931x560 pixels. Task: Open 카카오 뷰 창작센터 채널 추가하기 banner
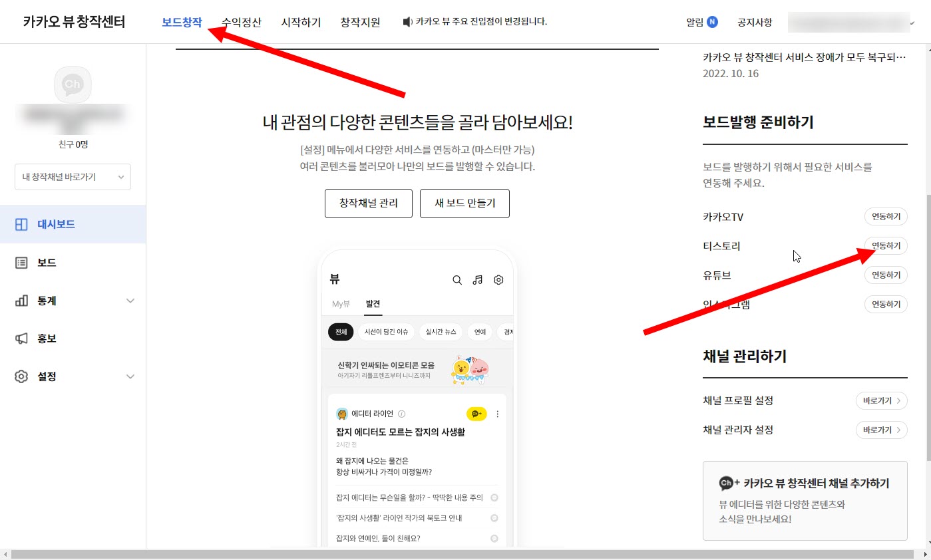click(805, 501)
